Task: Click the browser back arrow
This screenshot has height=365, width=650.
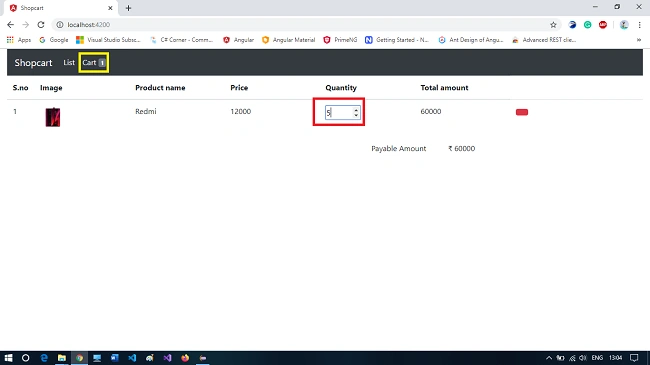Action: coord(10,25)
